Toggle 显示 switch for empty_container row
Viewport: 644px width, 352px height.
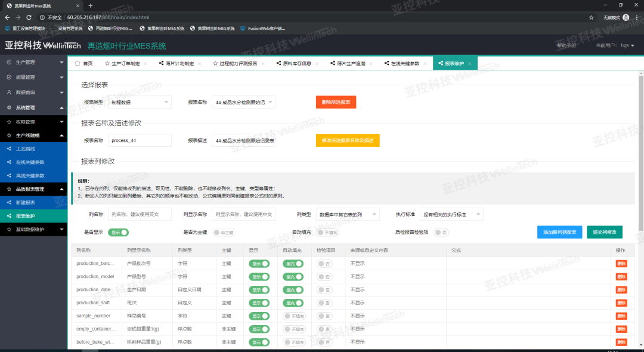tap(259, 329)
